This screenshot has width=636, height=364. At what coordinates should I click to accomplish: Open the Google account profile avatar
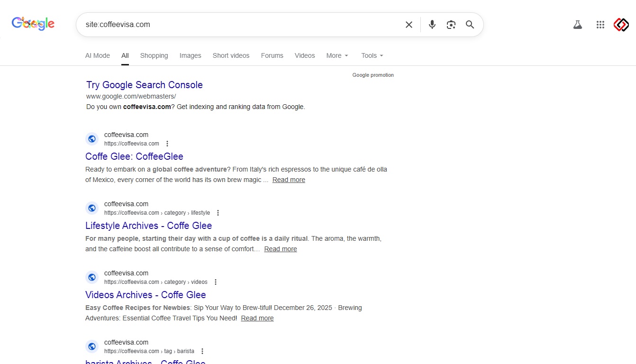tap(621, 25)
